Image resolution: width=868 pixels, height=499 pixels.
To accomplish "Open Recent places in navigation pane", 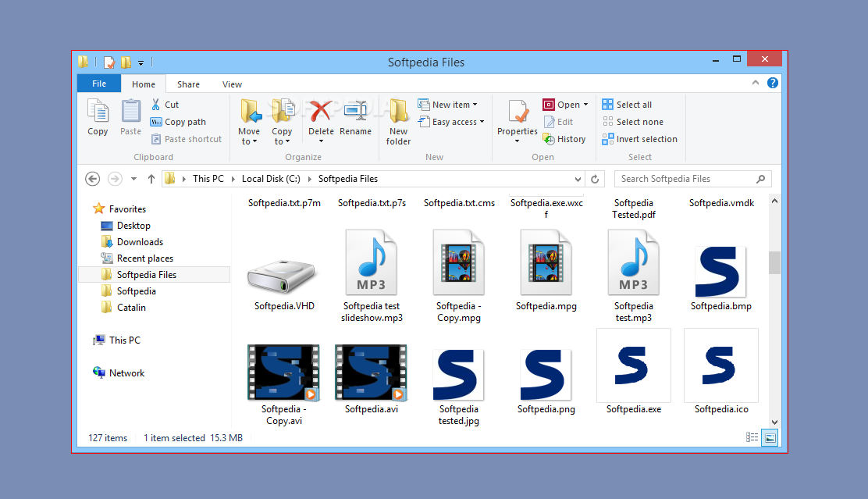I will pos(137,258).
